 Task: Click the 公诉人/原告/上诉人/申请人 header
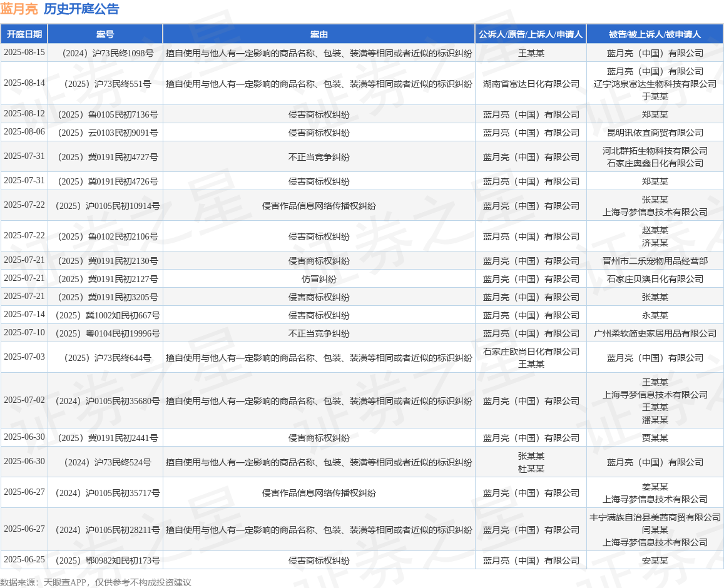[x=531, y=34]
